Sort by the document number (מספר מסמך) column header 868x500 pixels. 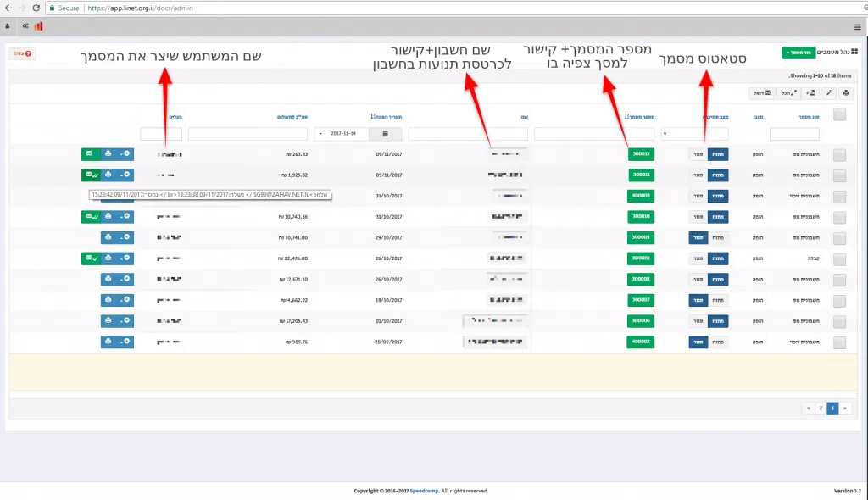click(639, 117)
